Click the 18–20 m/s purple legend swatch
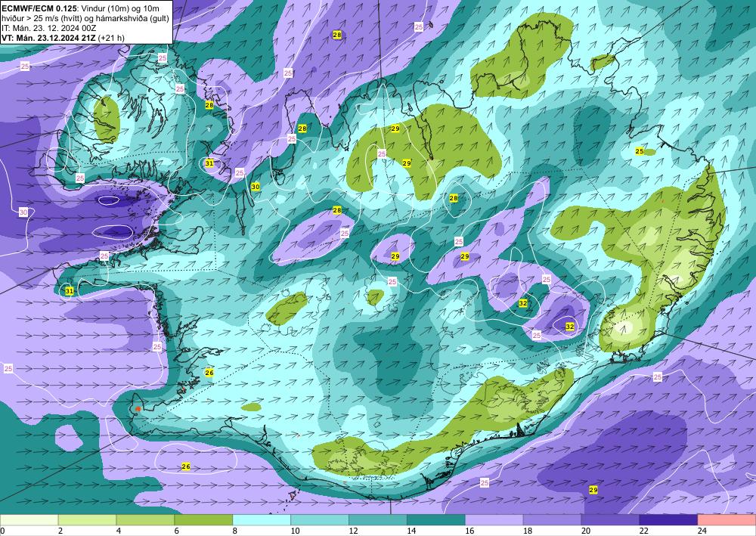The image size is (756, 536). click(552, 520)
